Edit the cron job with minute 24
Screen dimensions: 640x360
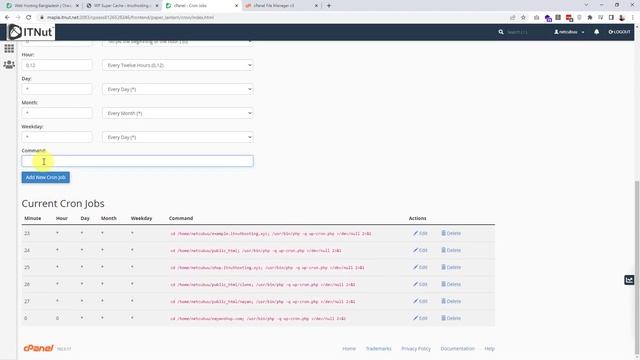point(420,250)
